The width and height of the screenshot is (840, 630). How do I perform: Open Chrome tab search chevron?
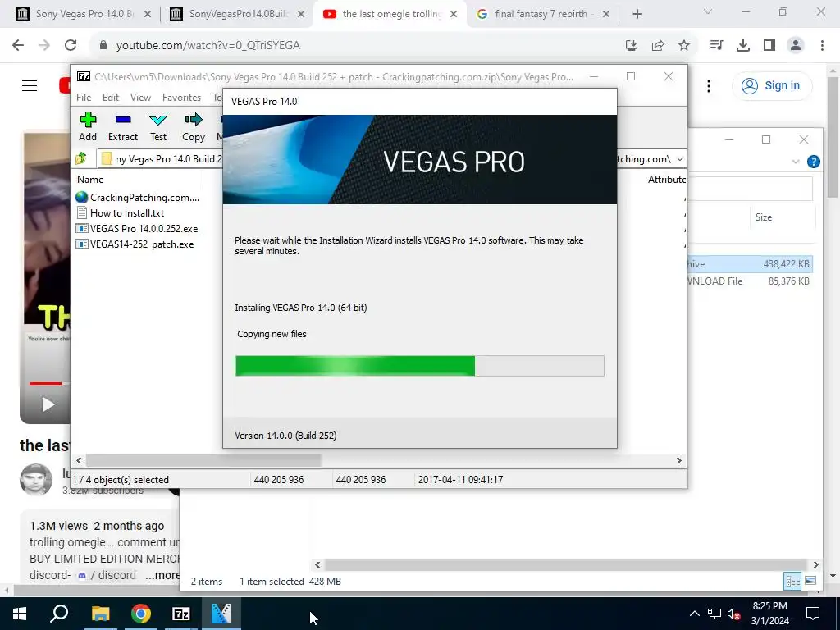click(708, 11)
